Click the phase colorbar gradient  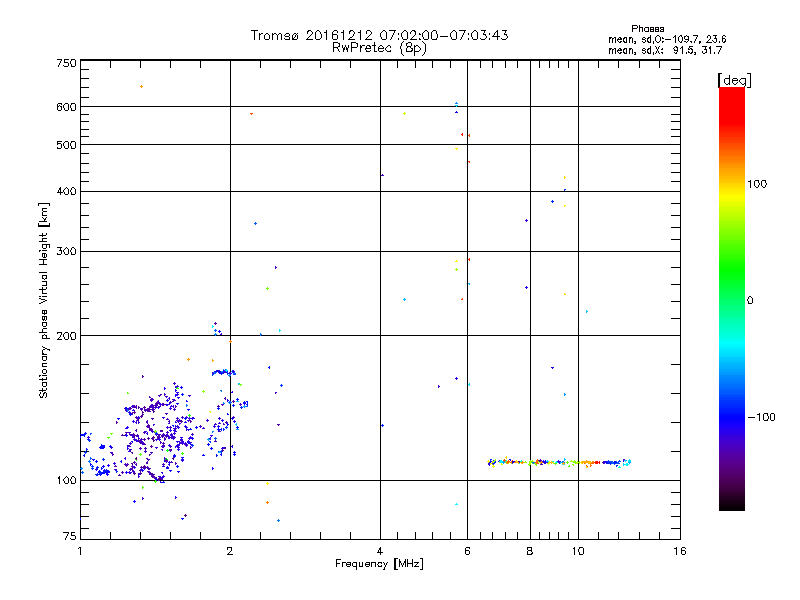pyautogui.click(x=732, y=298)
